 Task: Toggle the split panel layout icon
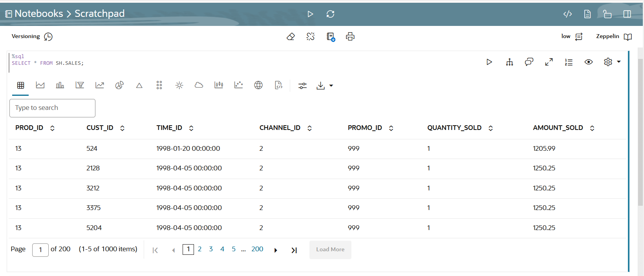(x=627, y=14)
